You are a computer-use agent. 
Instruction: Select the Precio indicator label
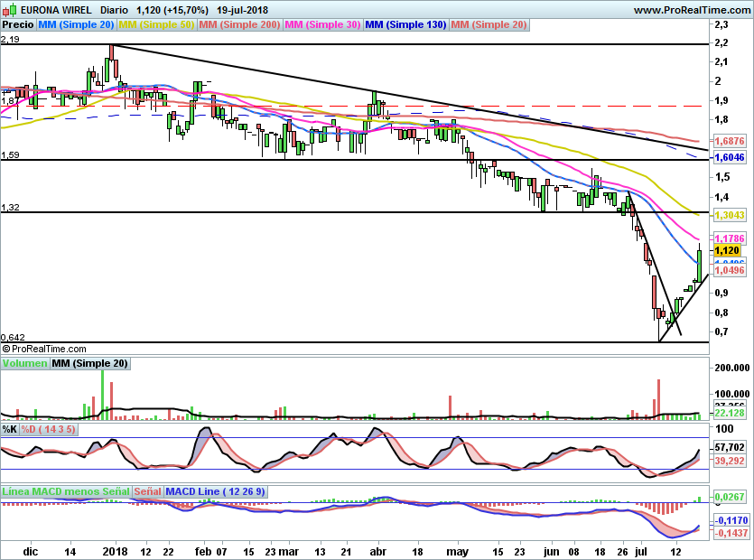[x=18, y=25]
